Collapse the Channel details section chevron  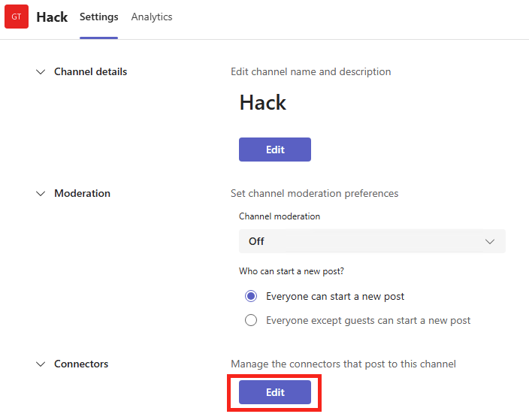tap(41, 72)
